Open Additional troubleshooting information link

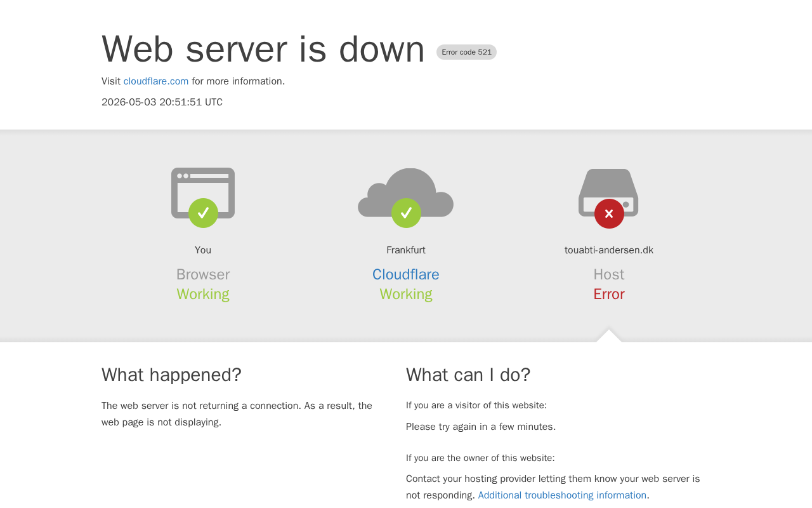pyautogui.click(x=562, y=495)
